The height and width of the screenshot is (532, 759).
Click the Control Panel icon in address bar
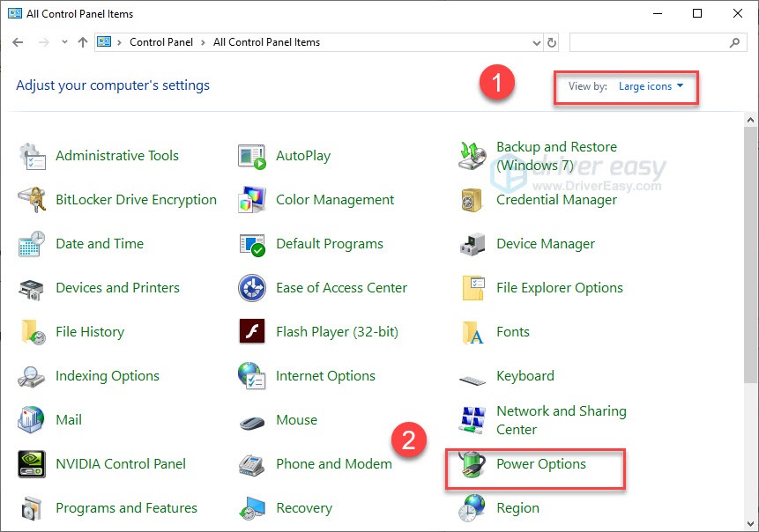point(104,42)
